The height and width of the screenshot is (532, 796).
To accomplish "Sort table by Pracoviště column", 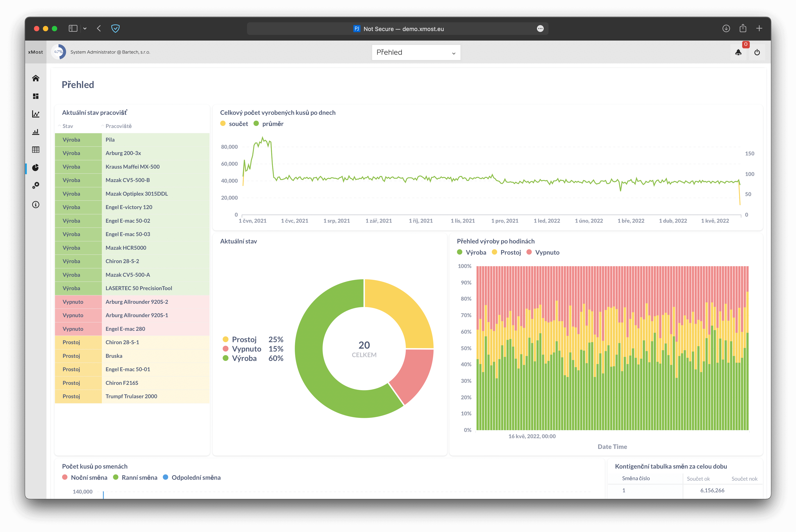I will pos(118,126).
